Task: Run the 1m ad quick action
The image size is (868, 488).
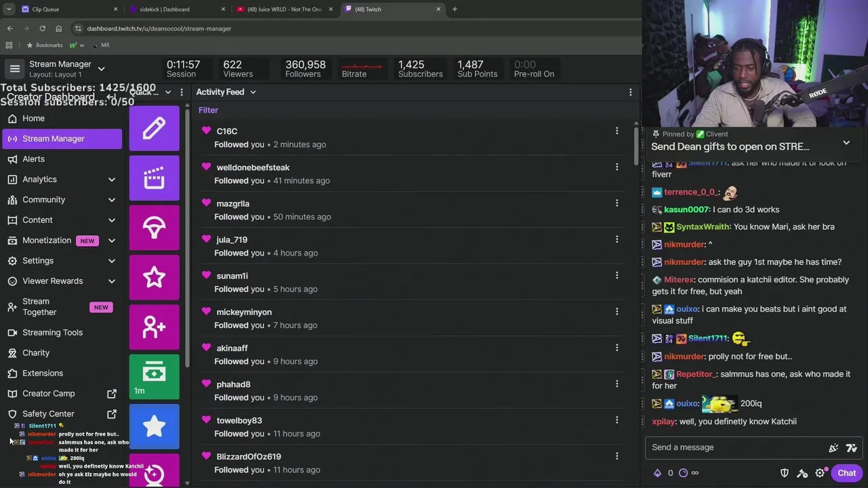Action: pyautogui.click(x=154, y=377)
